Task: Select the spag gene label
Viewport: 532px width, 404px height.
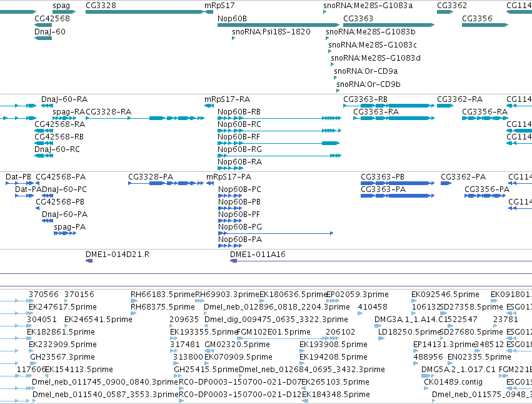Action: (61, 6)
